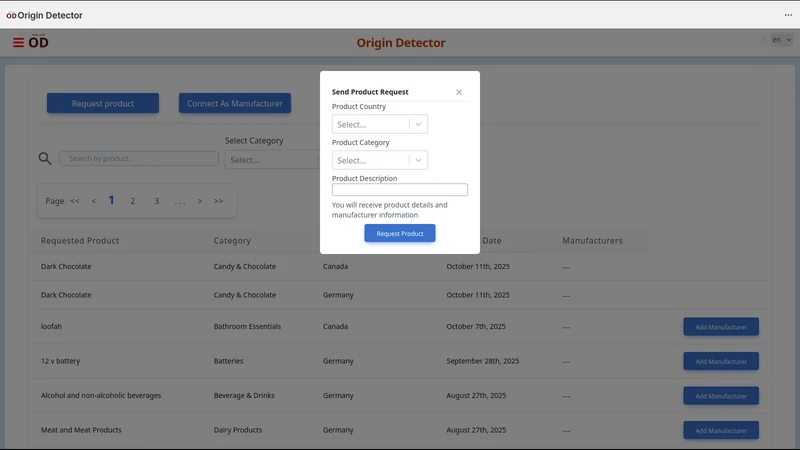
Task: Click Connect As Manufacturer button
Action: tap(235, 103)
